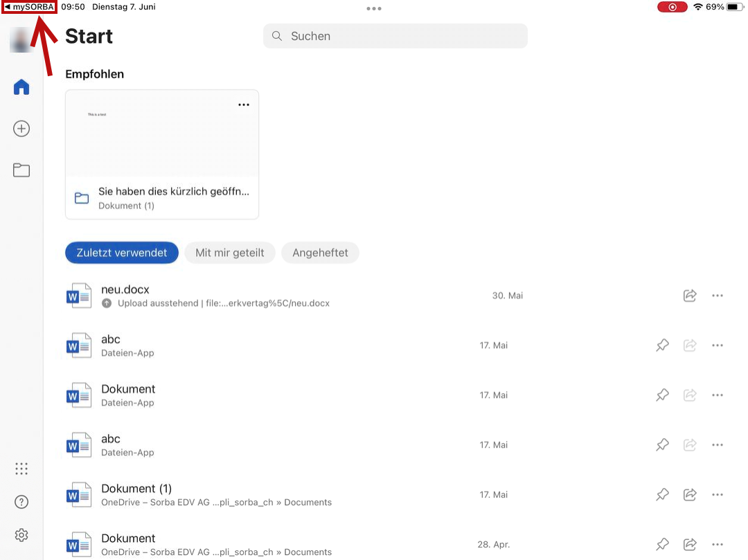Toggle the pin for Dokument (1)
748x560 pixels.
[x=662, y=494]
